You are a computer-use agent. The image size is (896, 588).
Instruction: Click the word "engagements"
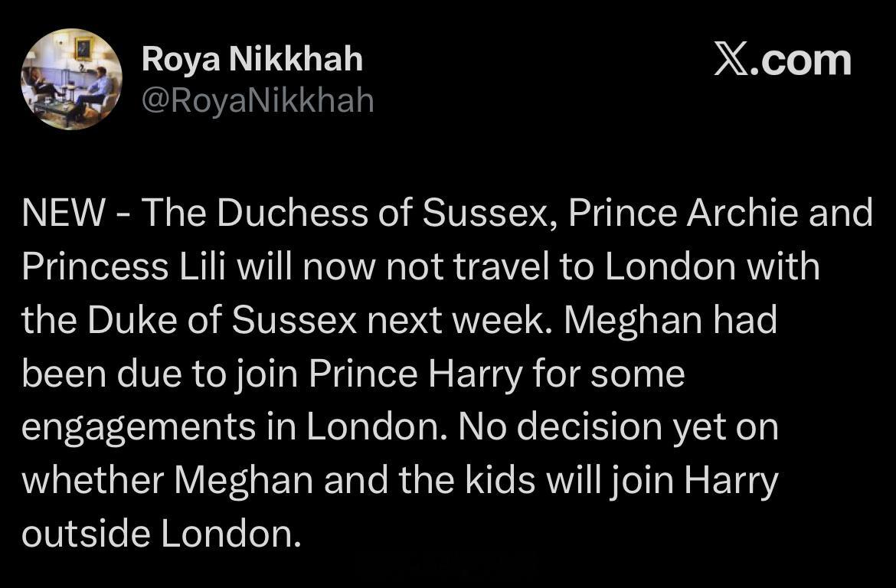(139, 428)
